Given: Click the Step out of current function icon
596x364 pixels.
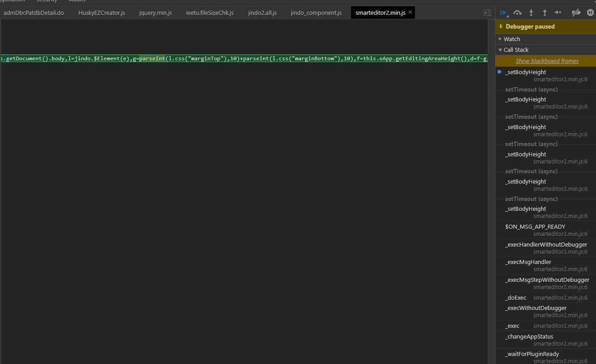Looking at the screenshot, I should (x=544, y=13).
